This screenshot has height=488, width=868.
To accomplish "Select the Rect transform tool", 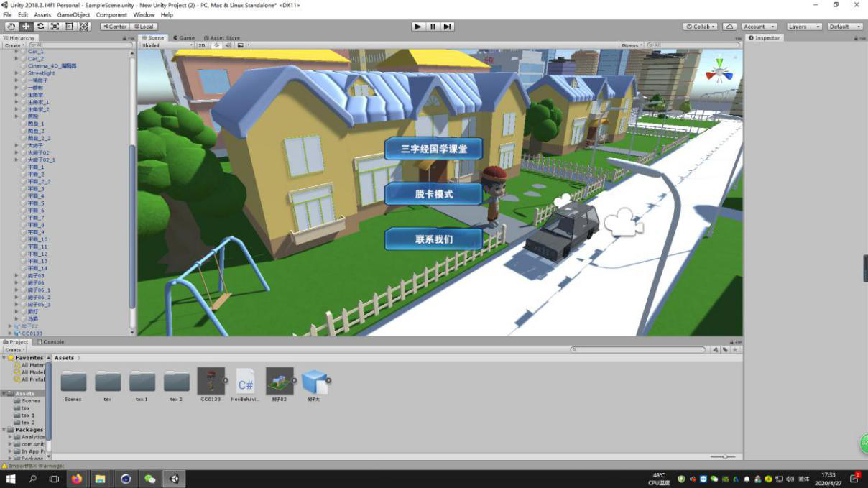I will 70,27.
